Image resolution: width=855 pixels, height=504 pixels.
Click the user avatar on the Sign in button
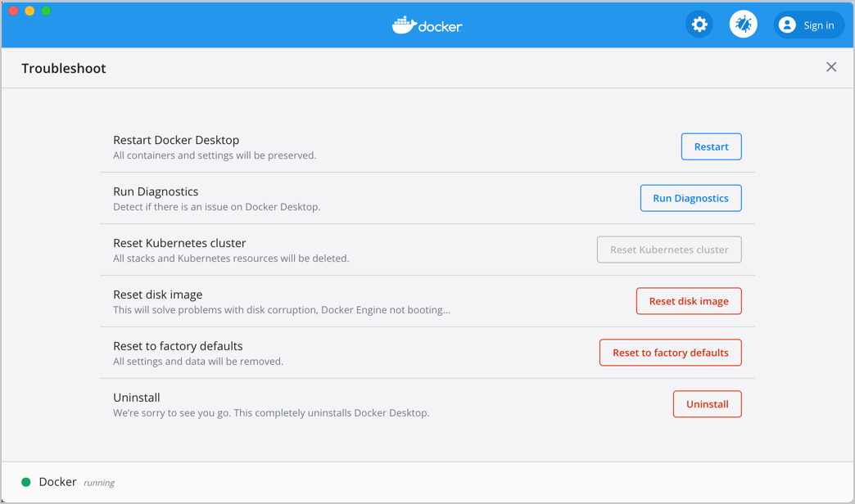coord(786,25)
